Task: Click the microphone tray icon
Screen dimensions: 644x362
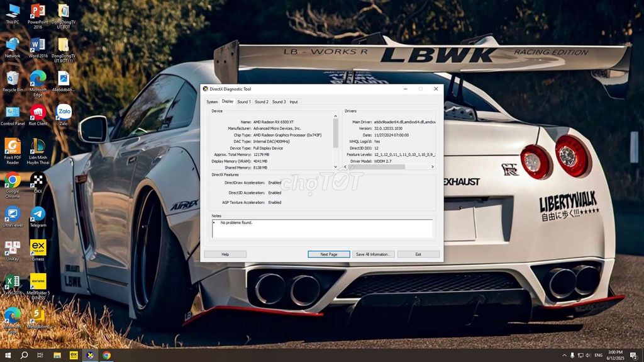Action: [572, 355]
